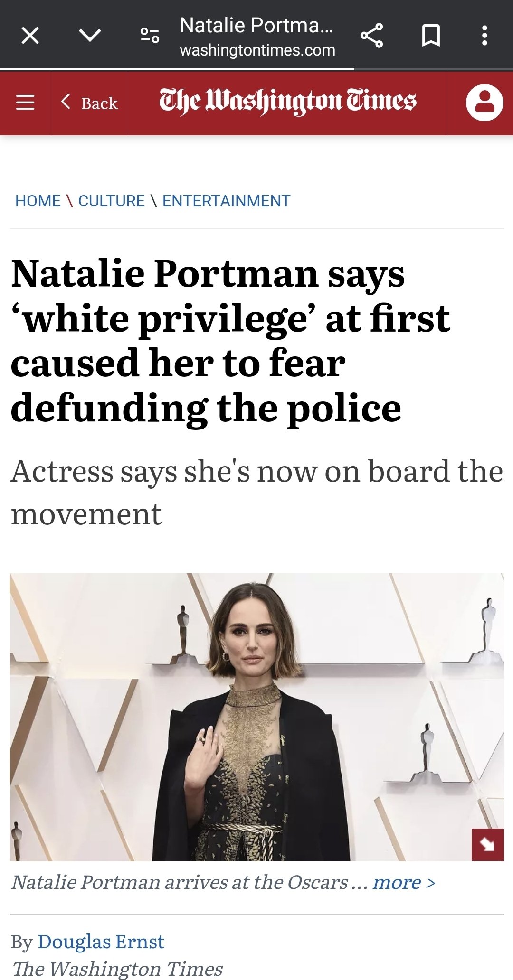
Task: Tap the share icon
Action: 371,36
